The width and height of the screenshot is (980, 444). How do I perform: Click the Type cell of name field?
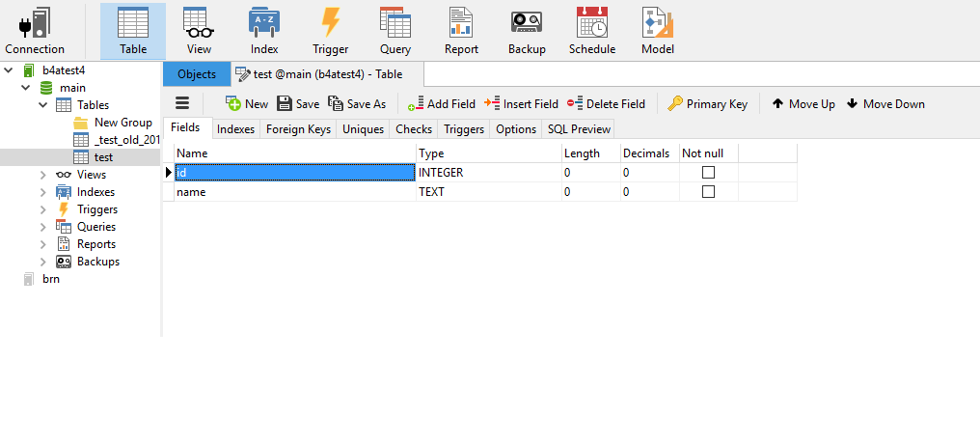coord(488,192)
